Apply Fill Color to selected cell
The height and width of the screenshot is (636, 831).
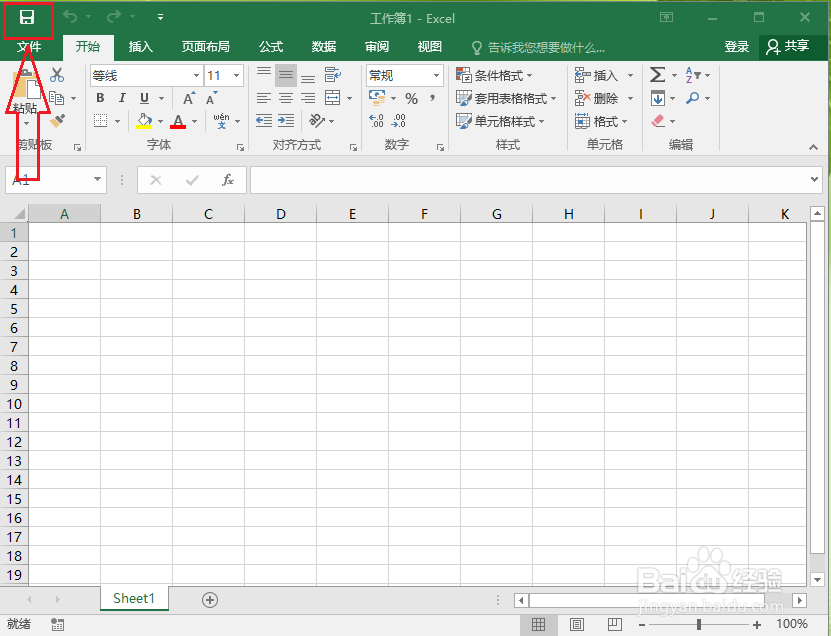(x=146, y=121)
